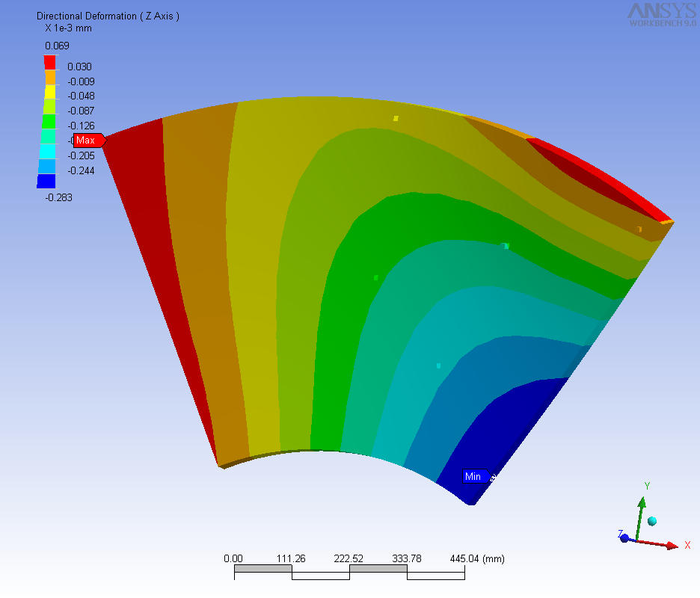Click the legend value -0.244
The height and width of the screenshot is (598, 700).
click(x=81, y=170)
